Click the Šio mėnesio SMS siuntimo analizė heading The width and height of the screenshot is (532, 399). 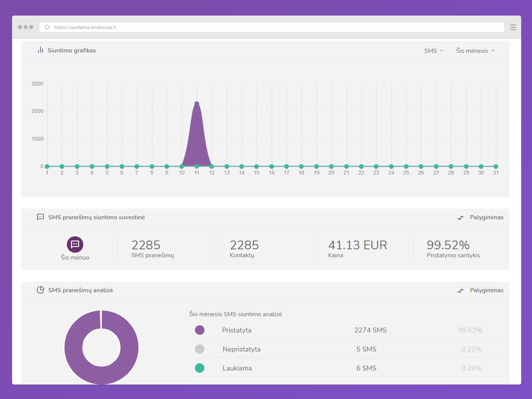236,314
